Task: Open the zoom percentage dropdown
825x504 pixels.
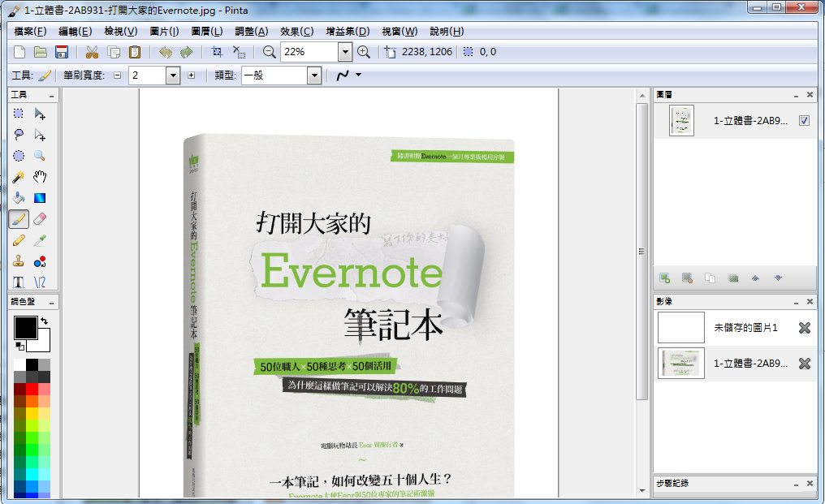Action: coord(345,52)
